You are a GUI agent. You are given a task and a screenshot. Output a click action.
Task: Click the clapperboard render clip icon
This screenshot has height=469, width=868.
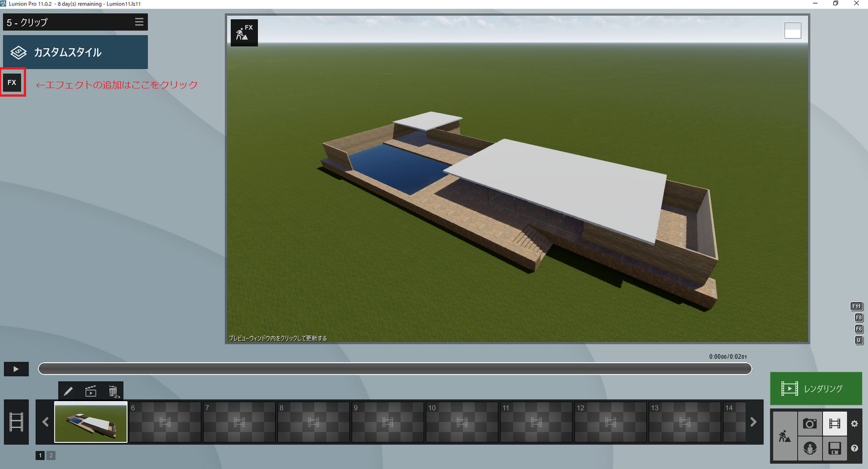point(91,391)
